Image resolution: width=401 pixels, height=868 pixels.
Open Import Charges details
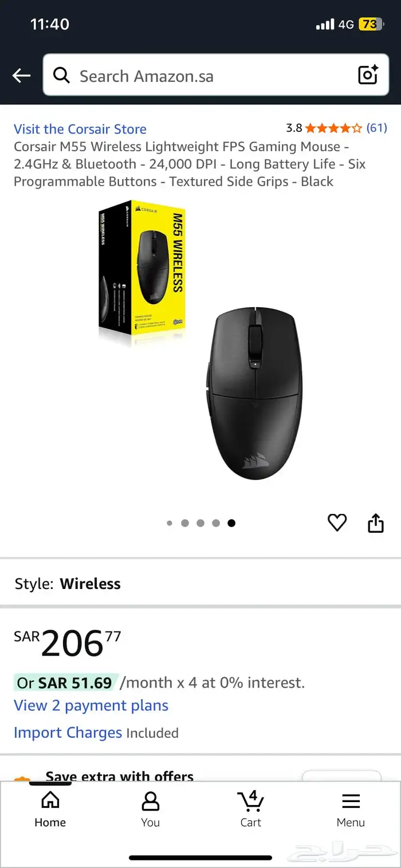[68, 732]
